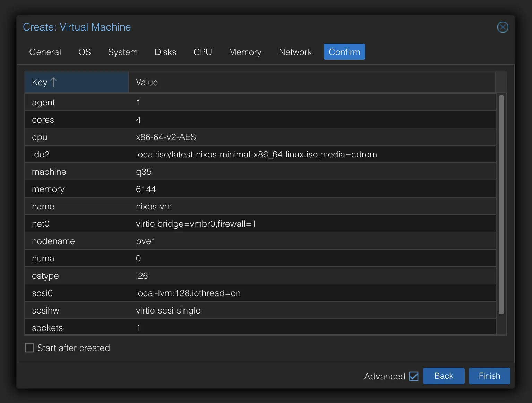The height and width of the screenshot is (403, 532).
Task: Click the l26 value
Action: pyautogui.click(x=142, y=276)
